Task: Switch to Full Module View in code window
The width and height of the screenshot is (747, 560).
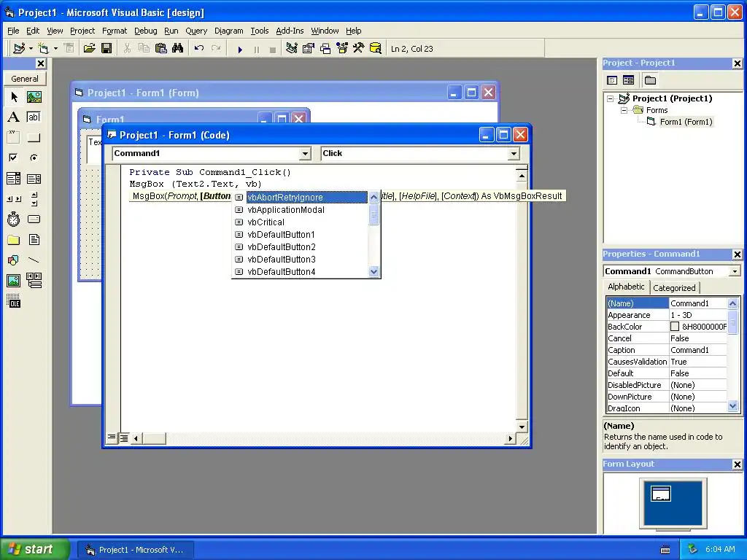Action: [x=124, y=438]
